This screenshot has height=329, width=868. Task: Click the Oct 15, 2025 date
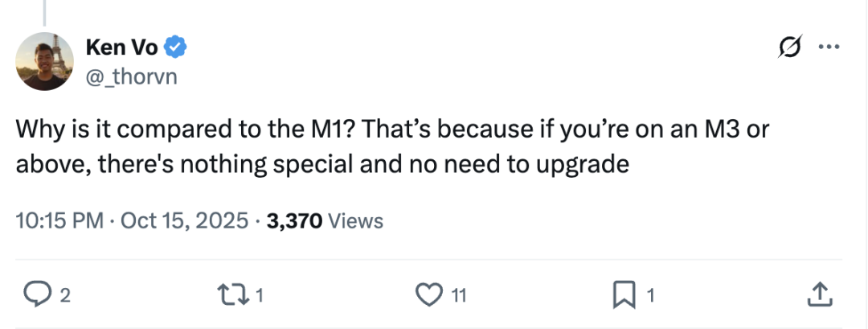tap(184, 221)
